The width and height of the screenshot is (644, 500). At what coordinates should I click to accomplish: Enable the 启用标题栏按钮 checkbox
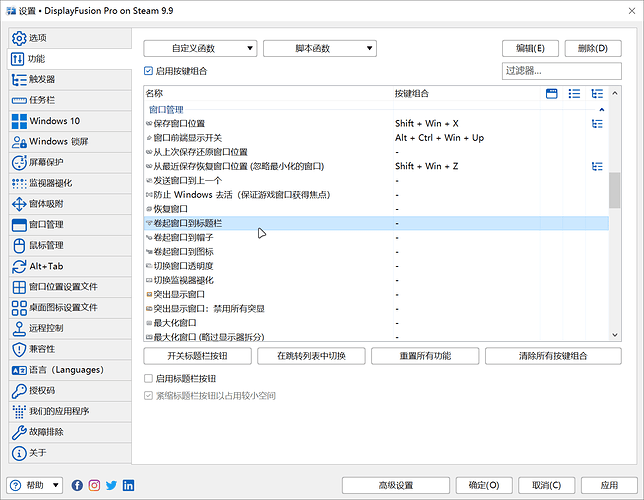point(148,378)
